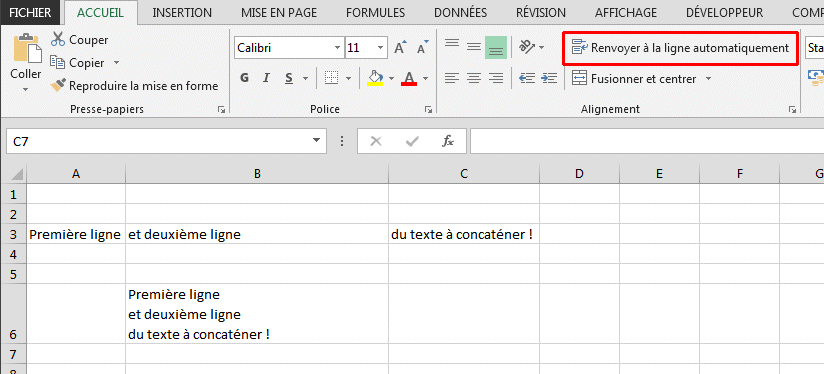Select column D header
The image size is (824, 374).
click(x=580, y=174)
